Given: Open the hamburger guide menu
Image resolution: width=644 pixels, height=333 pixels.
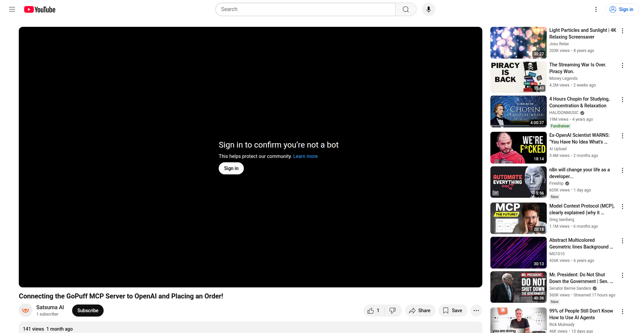Looking at the screenshot, I should click(x=12, y=9).
